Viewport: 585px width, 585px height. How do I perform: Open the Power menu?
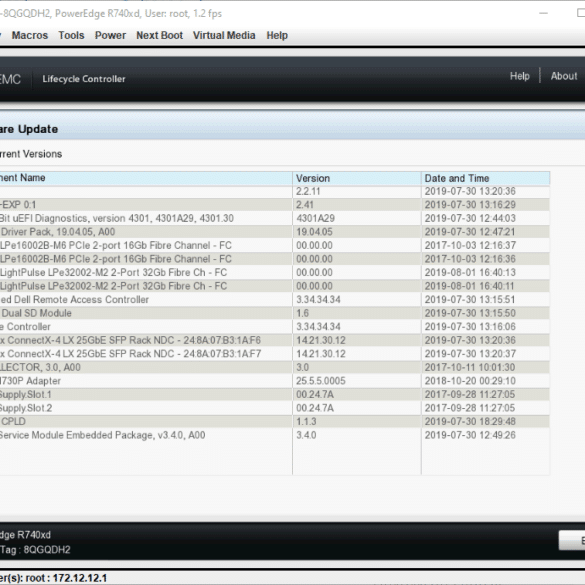pos(110,35)
